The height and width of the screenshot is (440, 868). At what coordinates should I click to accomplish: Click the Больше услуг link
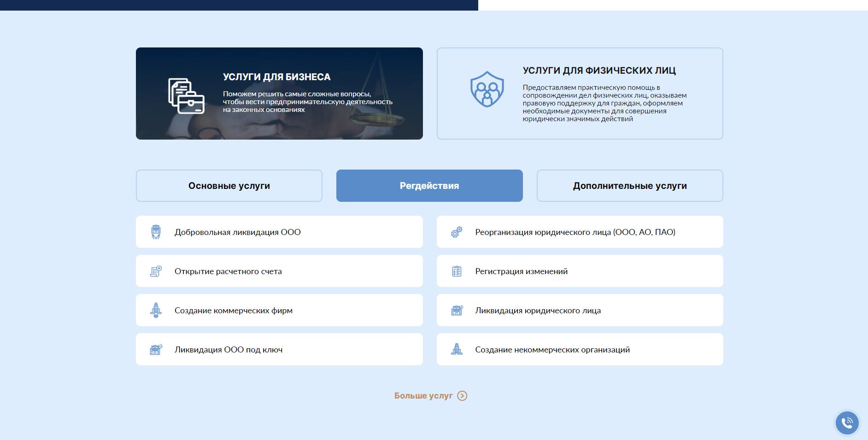(x=430, y=396)
